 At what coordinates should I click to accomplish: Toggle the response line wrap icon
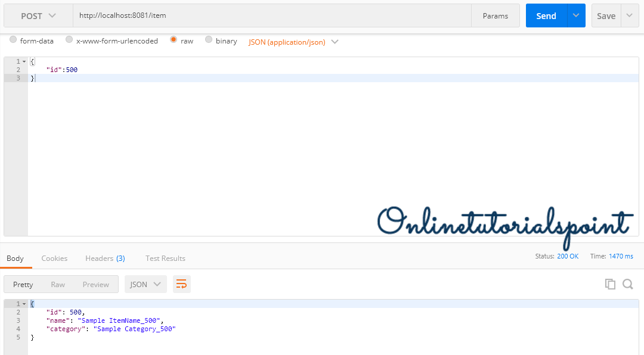(x=182, y=284)
